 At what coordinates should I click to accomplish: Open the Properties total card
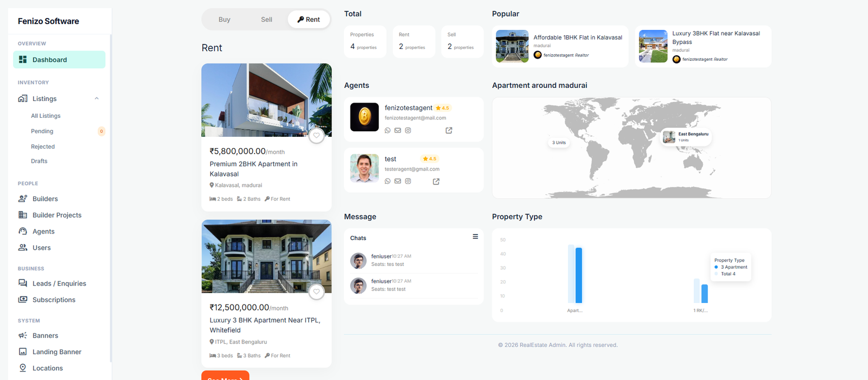tap(365, 41)
